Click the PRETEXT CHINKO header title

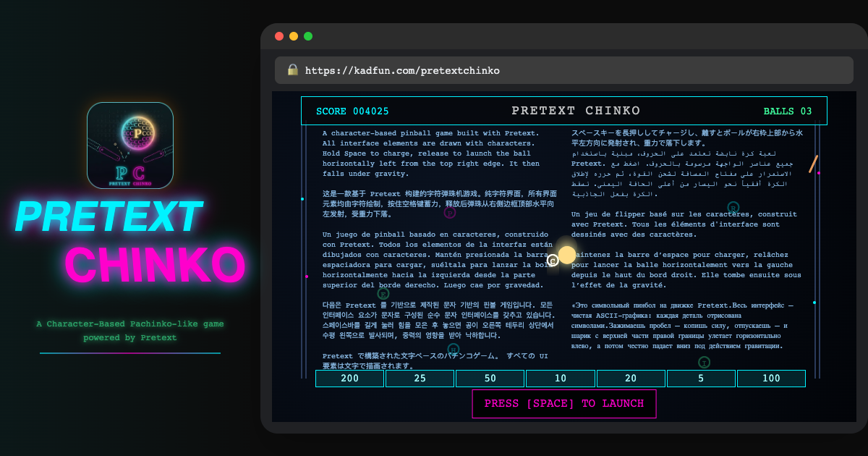(575, 110)
